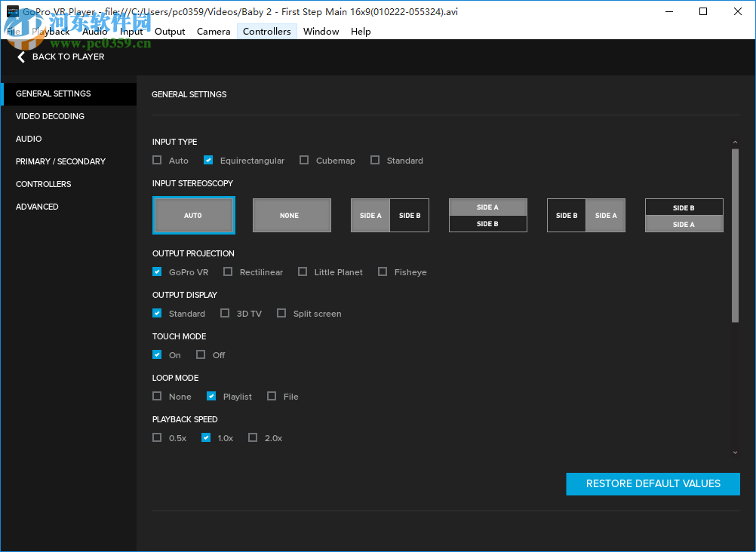Click Restore Default Values

tap(652, 483)
